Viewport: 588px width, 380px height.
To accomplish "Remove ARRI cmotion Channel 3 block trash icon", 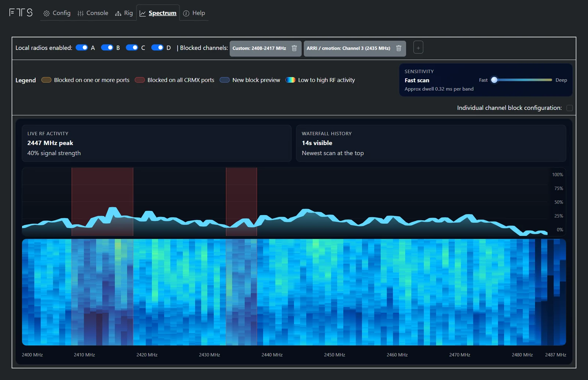I will 399,48.
